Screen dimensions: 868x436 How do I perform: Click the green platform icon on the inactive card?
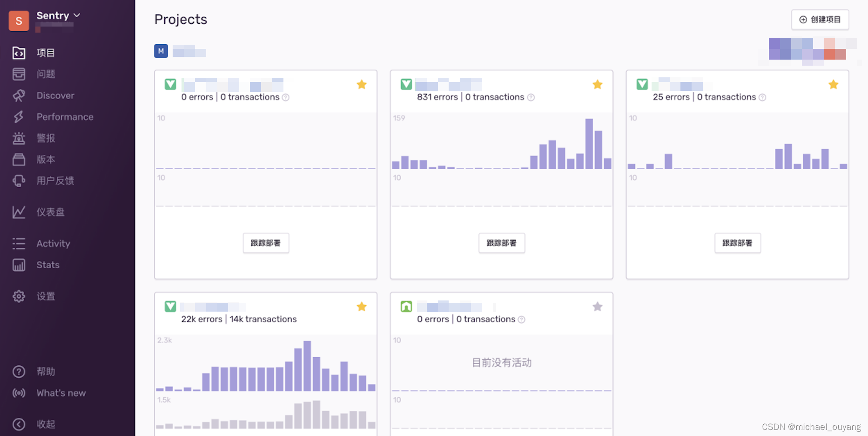[406, 307]
